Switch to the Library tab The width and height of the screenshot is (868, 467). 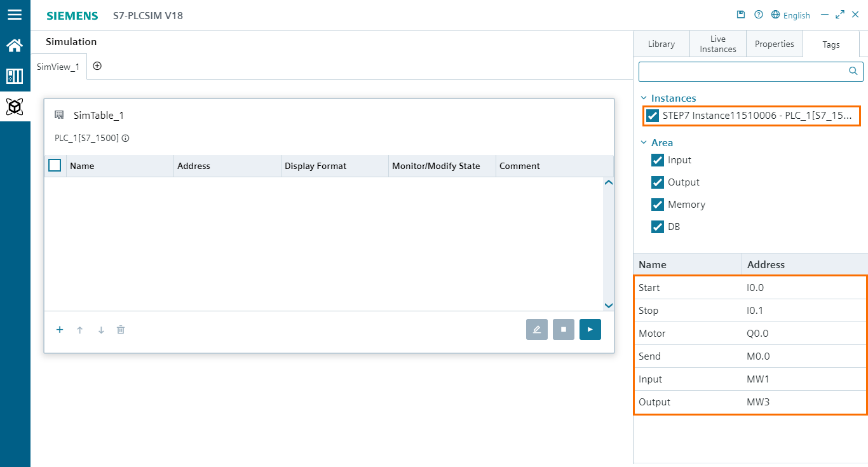point(661,44)
